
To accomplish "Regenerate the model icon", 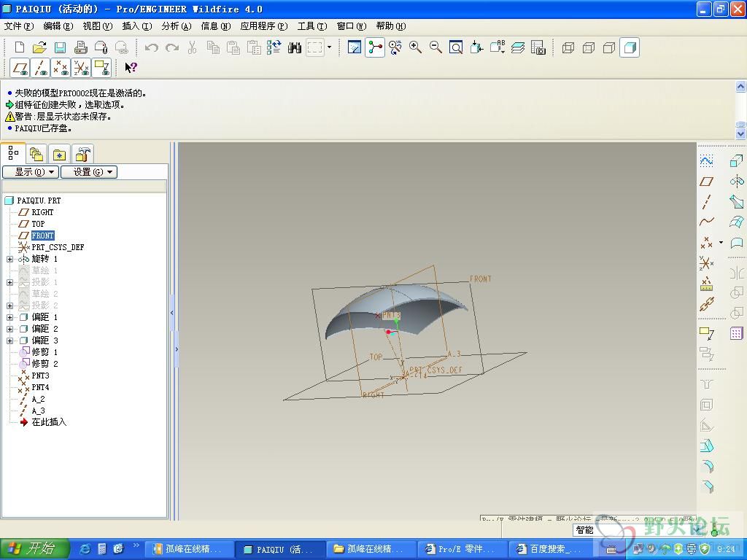I will click(274, 47).
